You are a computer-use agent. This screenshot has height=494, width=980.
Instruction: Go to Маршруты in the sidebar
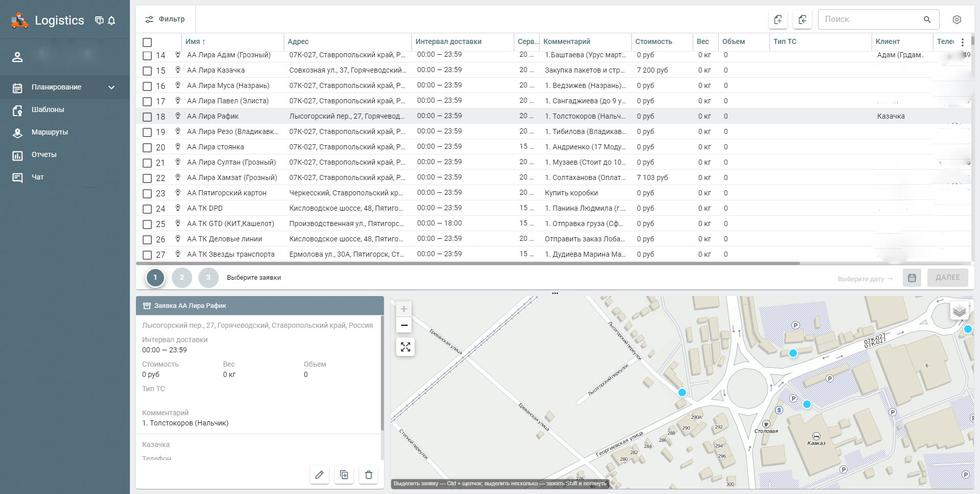click(x=50, y=132)
